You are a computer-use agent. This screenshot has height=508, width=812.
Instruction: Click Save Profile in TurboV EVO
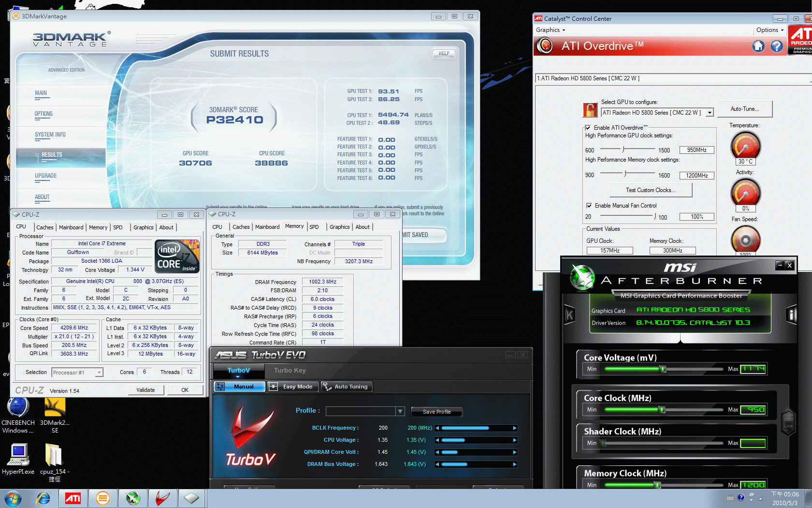pyautogui.click(x=436, y=412)
